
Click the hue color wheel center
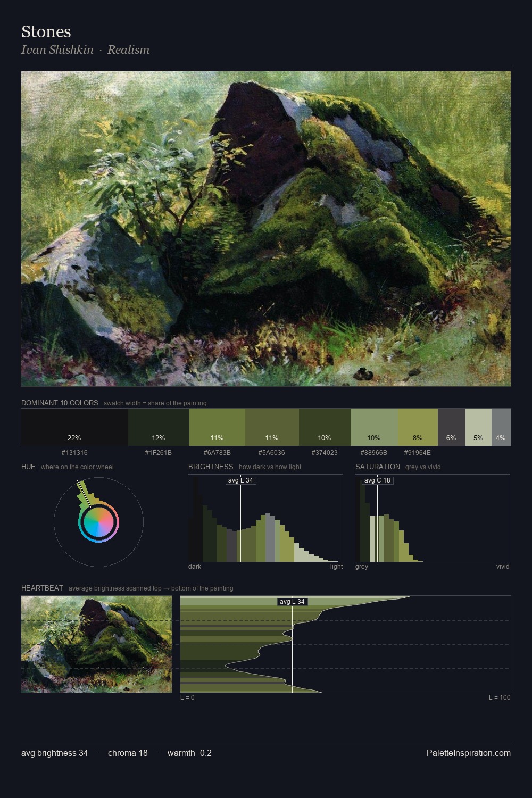click(98, 523)
